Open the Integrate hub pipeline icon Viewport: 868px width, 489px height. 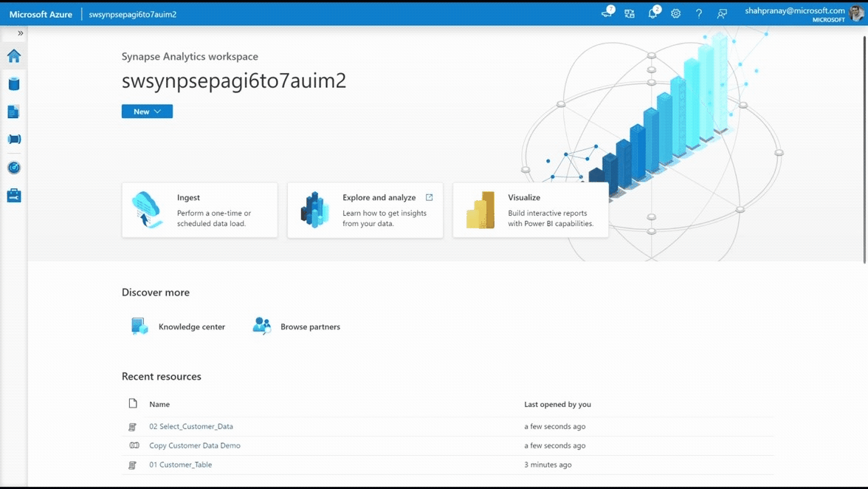[x=14, y=139]
